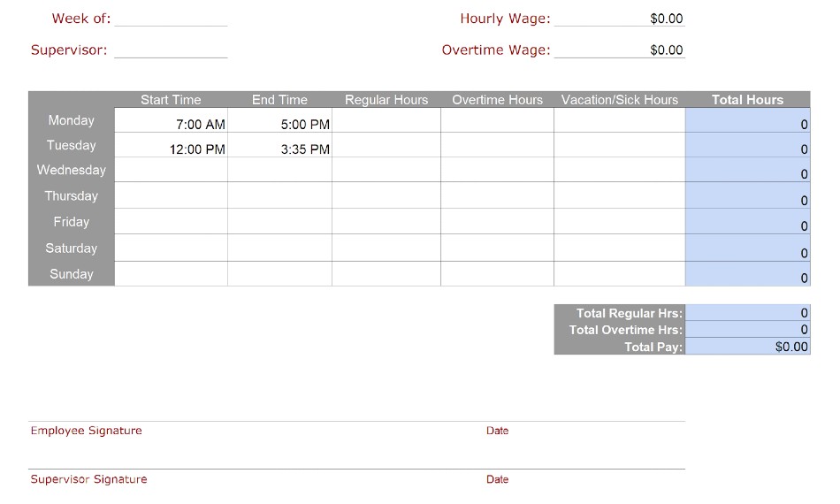840x504 pixels.
Task: Click the Total Hours column header
Action: pos(747,100)
